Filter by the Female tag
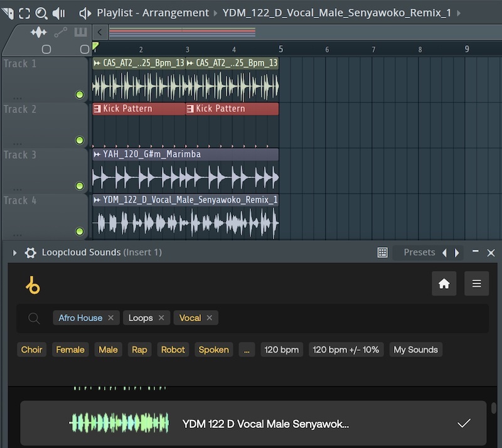 [x=70, y=349]
